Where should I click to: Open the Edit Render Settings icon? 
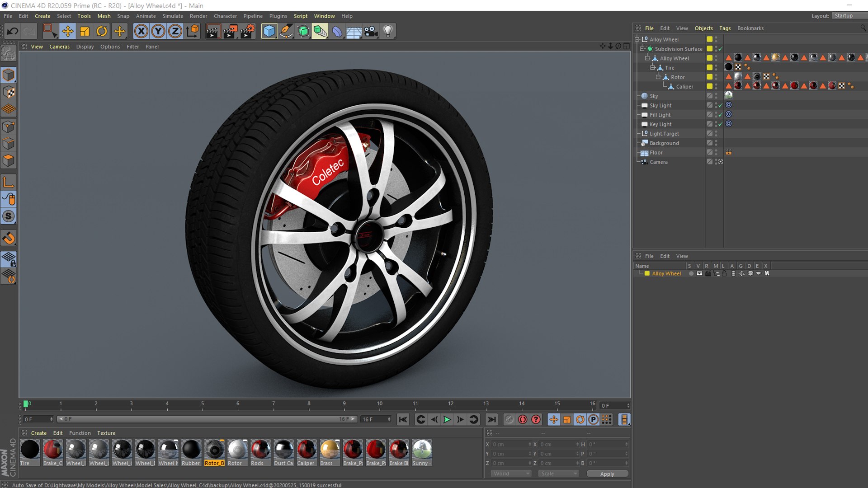[247, 31]
